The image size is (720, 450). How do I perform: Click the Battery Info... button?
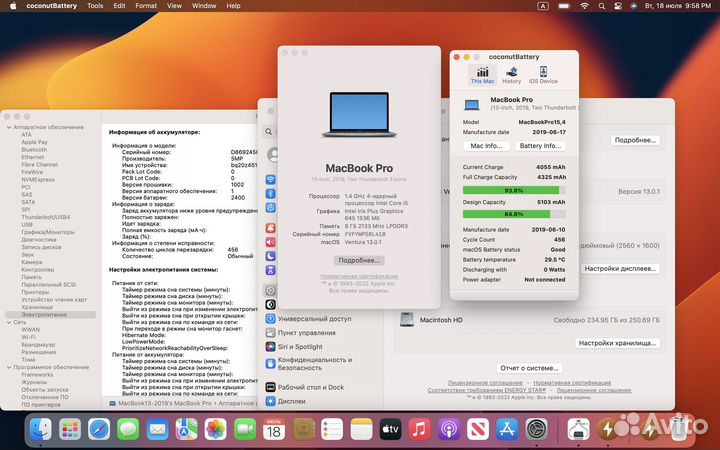[540, 146]
